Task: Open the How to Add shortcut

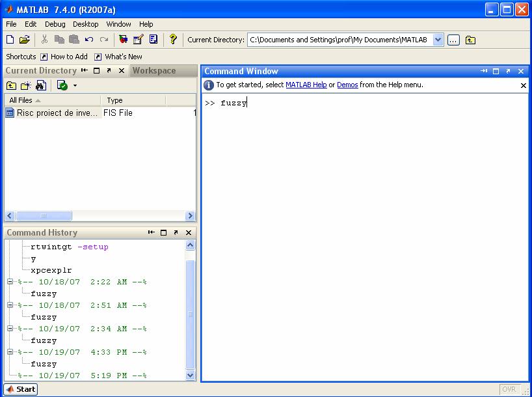Action: click(x=64, y=57)
